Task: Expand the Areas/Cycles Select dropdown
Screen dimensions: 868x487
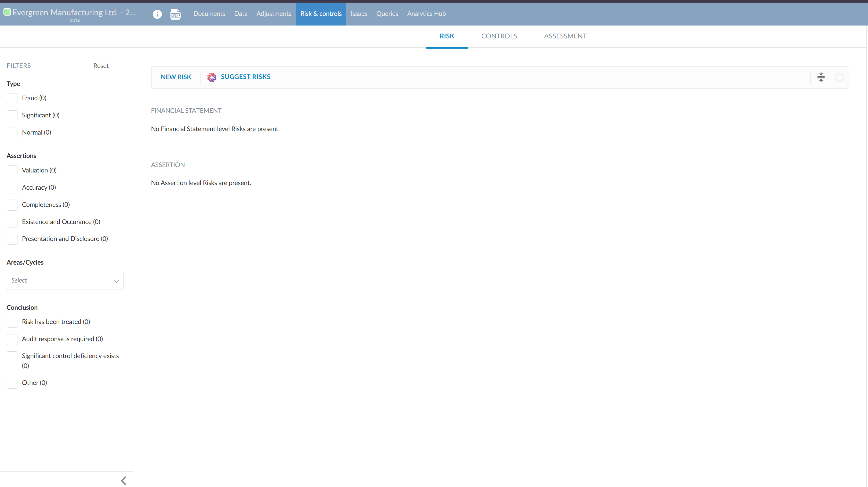Action: click(65, 281)
